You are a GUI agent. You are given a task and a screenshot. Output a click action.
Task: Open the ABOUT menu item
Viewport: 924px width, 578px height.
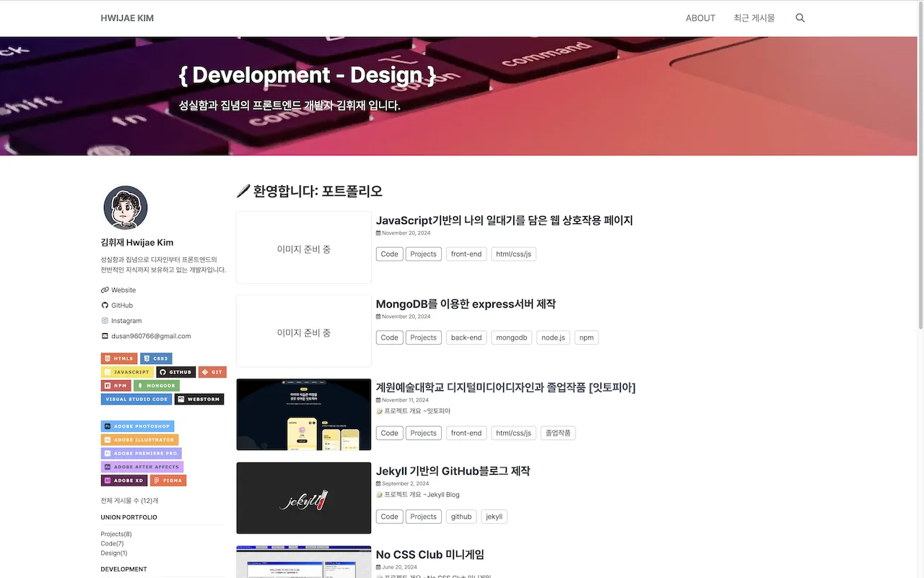[699, 17]
